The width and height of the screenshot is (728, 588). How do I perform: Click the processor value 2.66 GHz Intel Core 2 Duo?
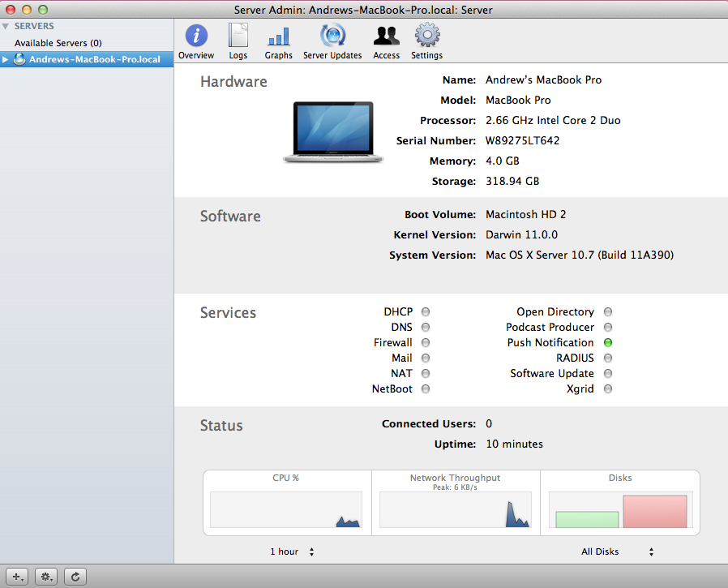point(553,120)
